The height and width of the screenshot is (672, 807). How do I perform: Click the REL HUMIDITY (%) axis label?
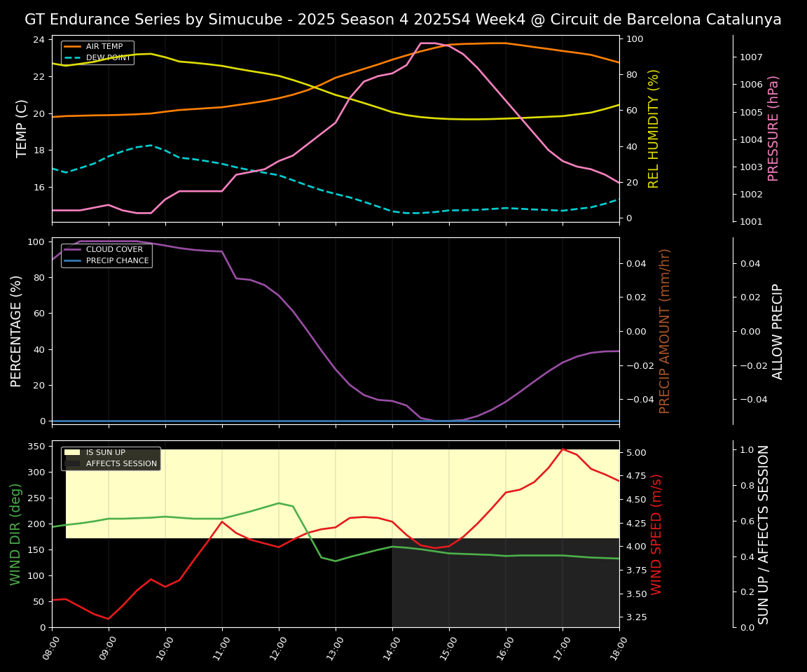[654, 129]
